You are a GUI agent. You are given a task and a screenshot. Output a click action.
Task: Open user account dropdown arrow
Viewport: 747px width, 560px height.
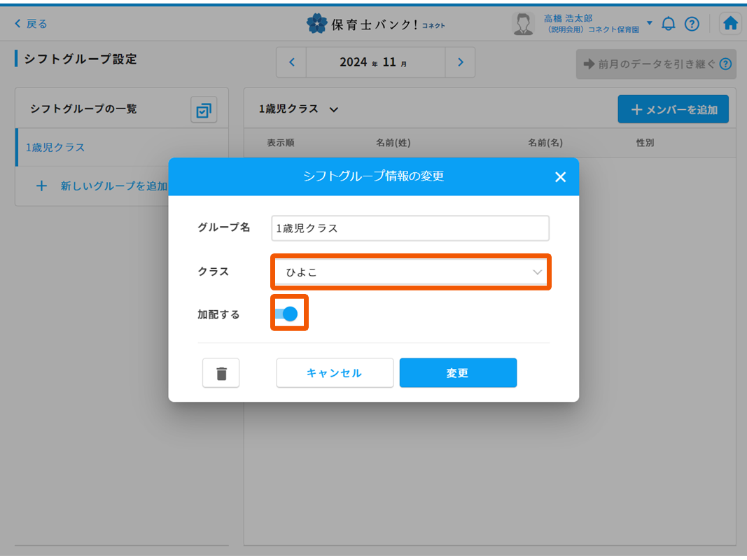(649, 23)
